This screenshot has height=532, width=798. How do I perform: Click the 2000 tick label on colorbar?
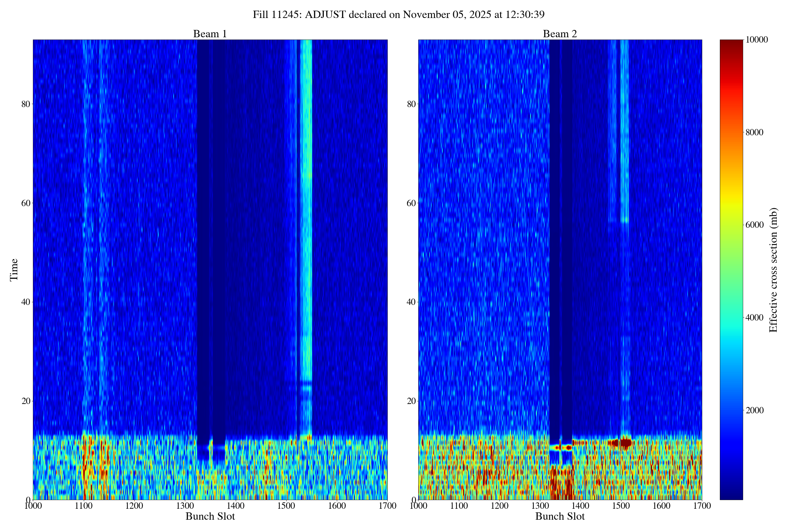754,410
